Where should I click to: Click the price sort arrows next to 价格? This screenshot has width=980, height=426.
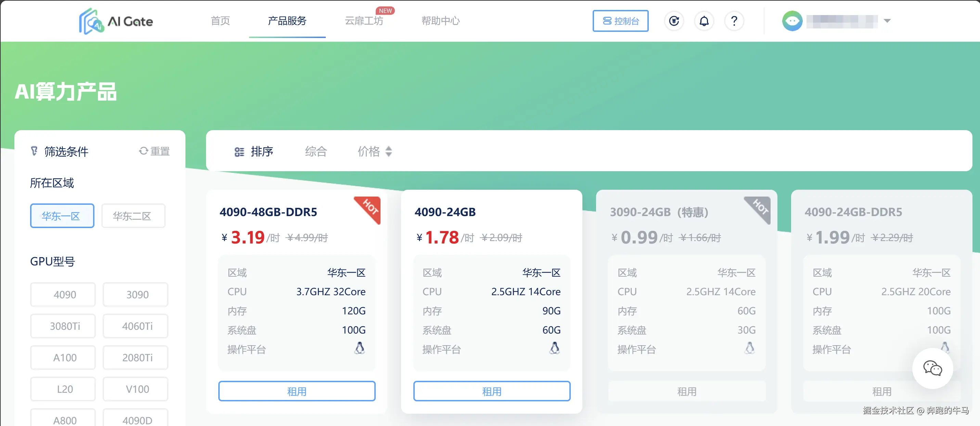(389, 151)
